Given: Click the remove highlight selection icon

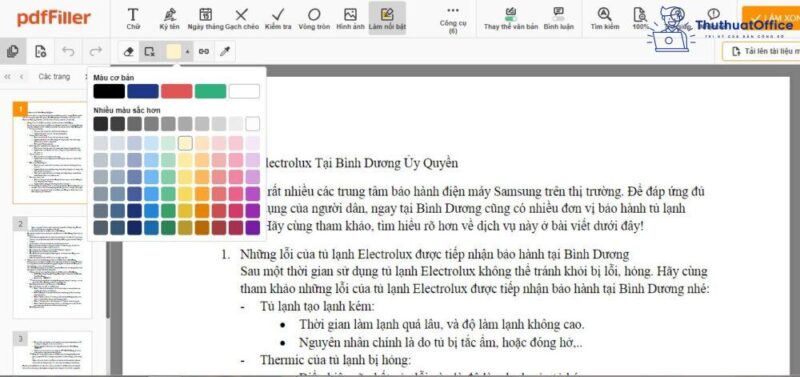Looking at the screenshot, I should coord(149,52).
